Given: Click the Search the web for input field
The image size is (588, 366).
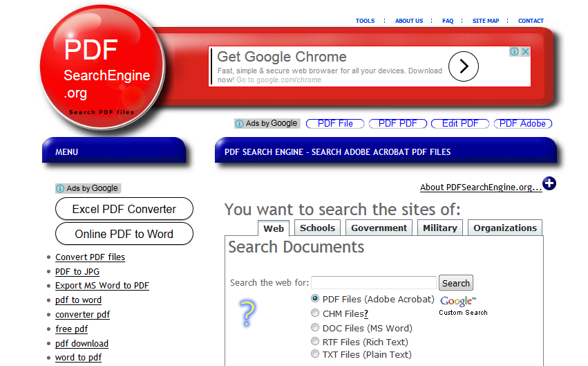Looking at the screenshot, I should (374, 283).
